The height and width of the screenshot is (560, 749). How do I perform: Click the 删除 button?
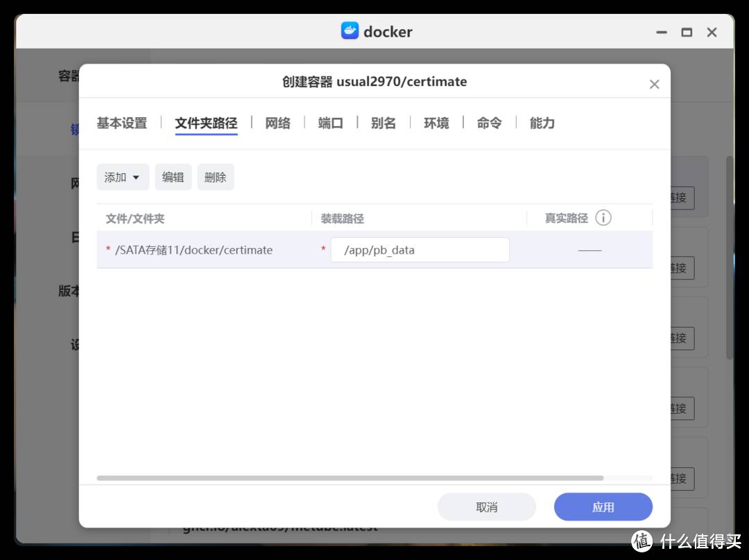click(x=216, y=177)
